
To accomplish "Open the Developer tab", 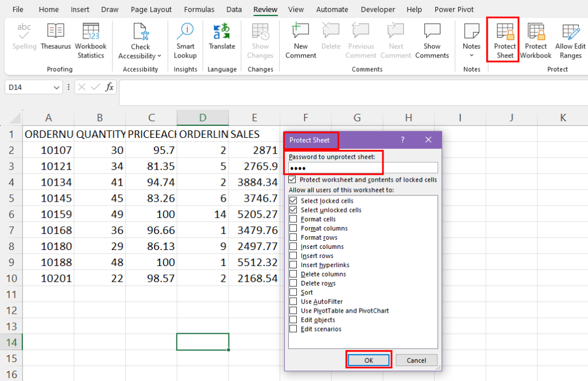I will tap(378, 9).
